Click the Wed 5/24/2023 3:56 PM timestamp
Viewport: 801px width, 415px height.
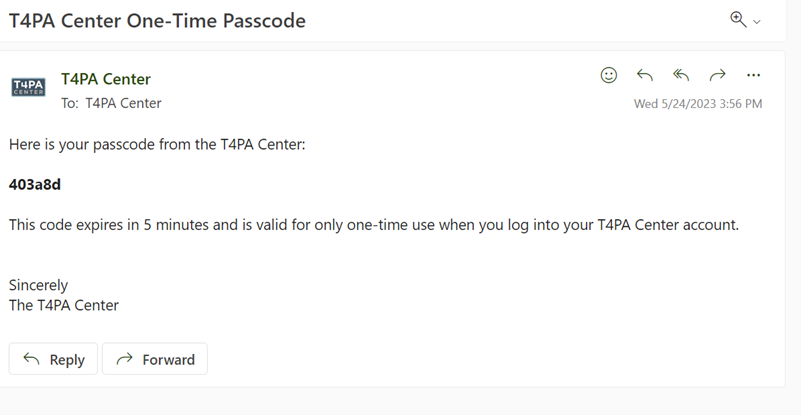point(697,104)
